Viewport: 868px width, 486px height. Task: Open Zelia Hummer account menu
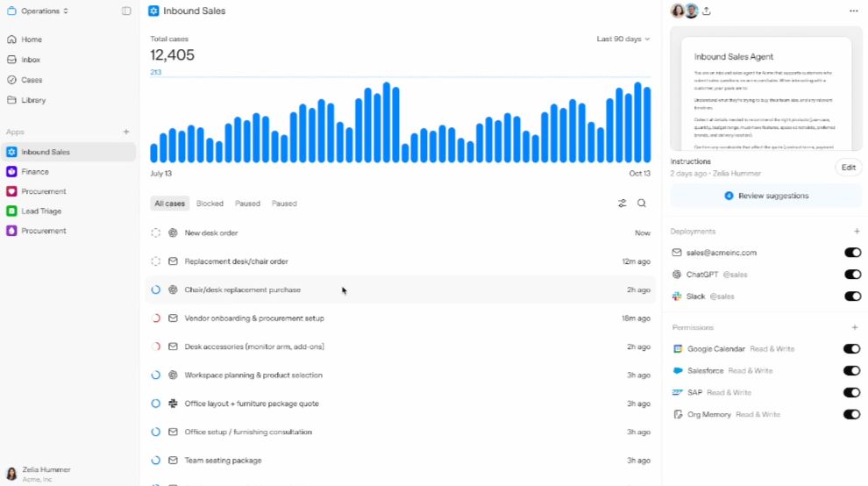pos(38,474)
